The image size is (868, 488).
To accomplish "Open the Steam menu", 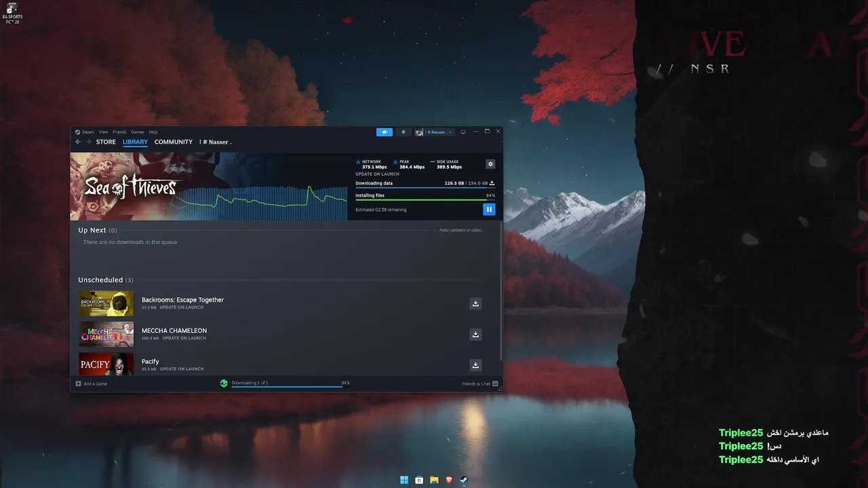I will tap(88, 132).
